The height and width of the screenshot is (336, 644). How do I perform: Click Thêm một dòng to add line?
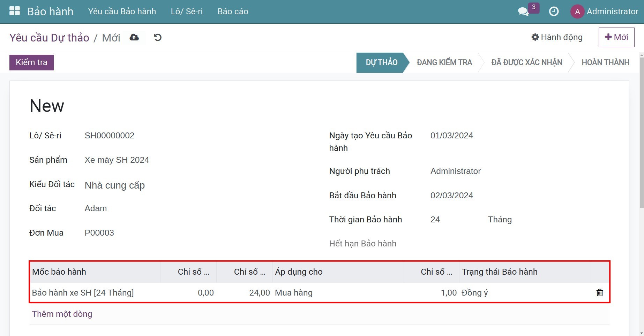pyautogui.click(x=62, y=314)
